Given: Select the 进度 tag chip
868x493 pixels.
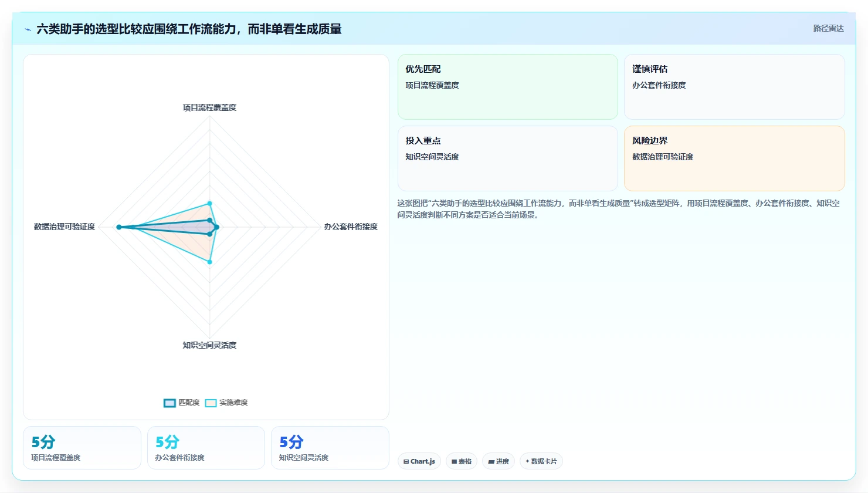Looking at the screenshot, I should tap(499, 461).
